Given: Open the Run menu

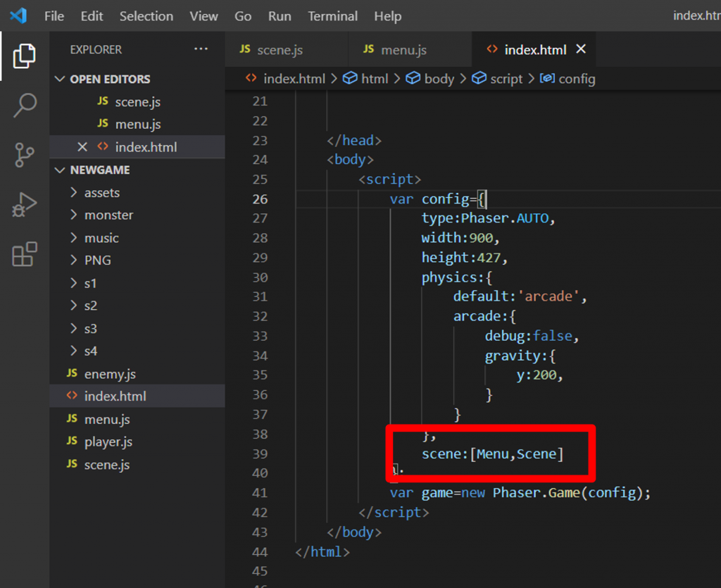Looking at the screenshot, I should tap(280, 16).
